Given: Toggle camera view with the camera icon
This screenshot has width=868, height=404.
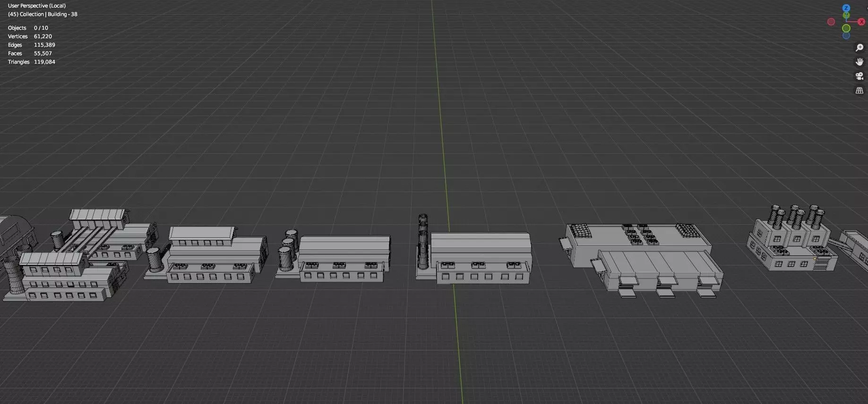Looking at the screenshot, I should coord(859,76).
